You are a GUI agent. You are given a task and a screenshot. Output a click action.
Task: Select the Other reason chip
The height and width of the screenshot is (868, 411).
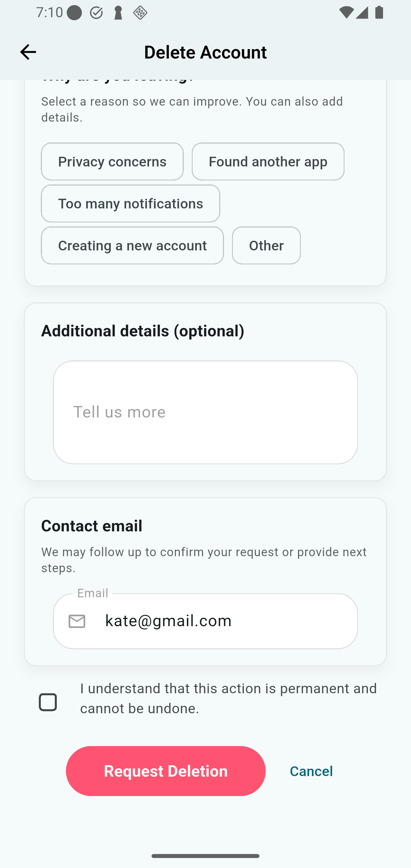click(266, 246)
